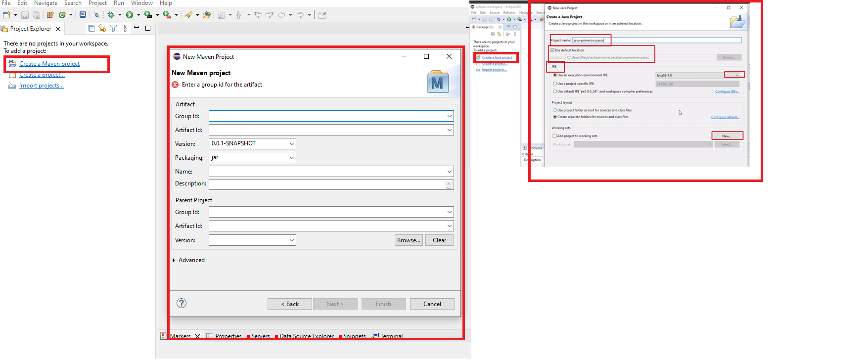Viewport: 868px width, 360px height.
Task: Click the Debug bug icon
Action: (x=111, y=15)
